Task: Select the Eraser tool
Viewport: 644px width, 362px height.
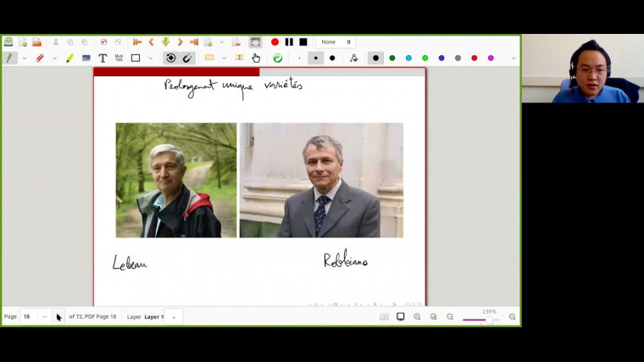Action: (x=39, y=58)
